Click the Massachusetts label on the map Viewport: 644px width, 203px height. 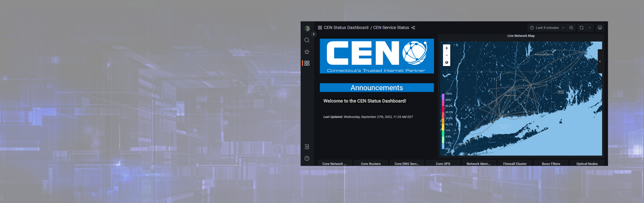(x=544, y=55)
